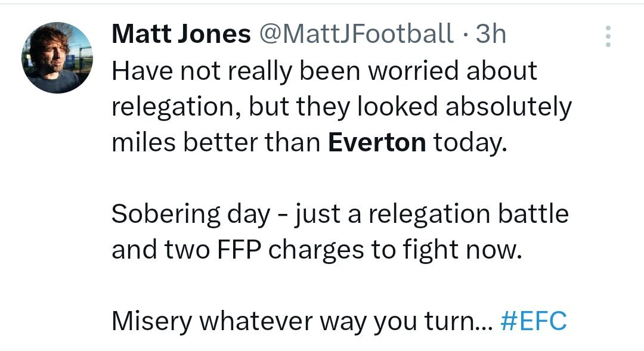Click the line 'relegation, but they looked absolutely'
Screen dimensions: 644x351
click(x=342, y=107)
